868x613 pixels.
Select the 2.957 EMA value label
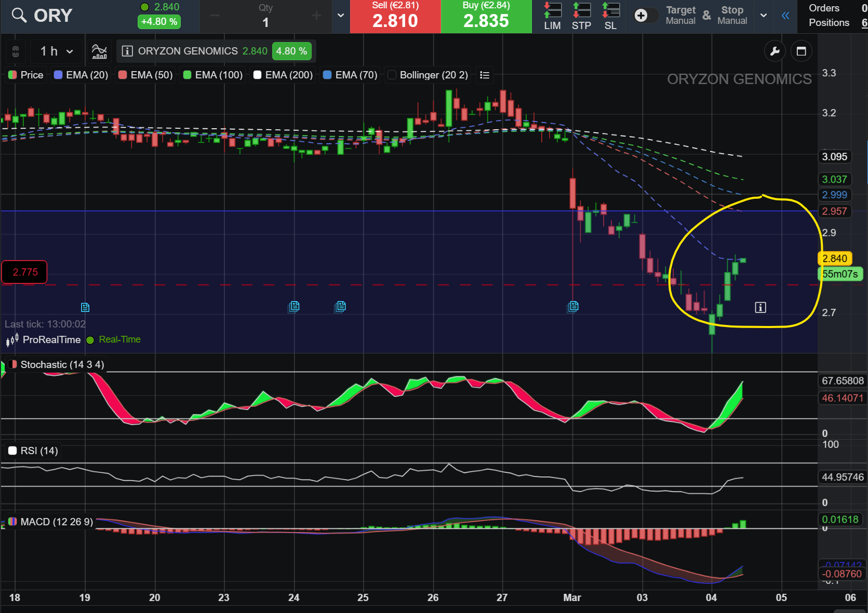click(x=834, y=211)
